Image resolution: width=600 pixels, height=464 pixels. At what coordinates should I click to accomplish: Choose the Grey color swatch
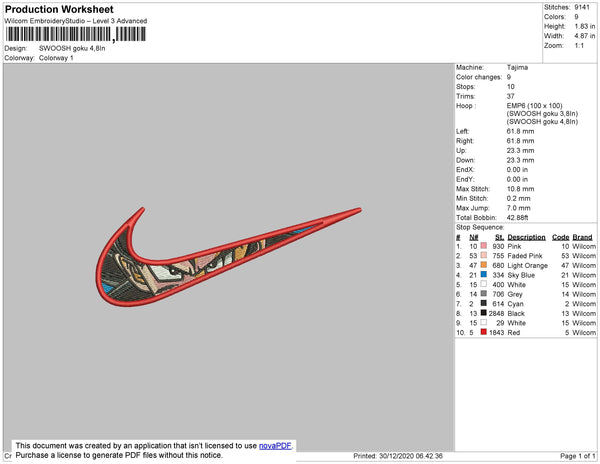click(x=484, y=294)
